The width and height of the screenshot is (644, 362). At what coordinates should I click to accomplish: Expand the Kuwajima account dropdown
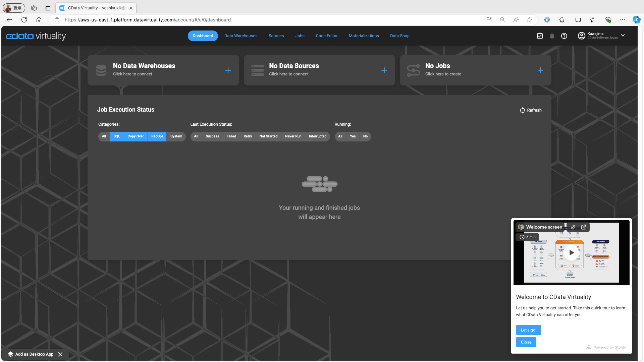point(623,36)
